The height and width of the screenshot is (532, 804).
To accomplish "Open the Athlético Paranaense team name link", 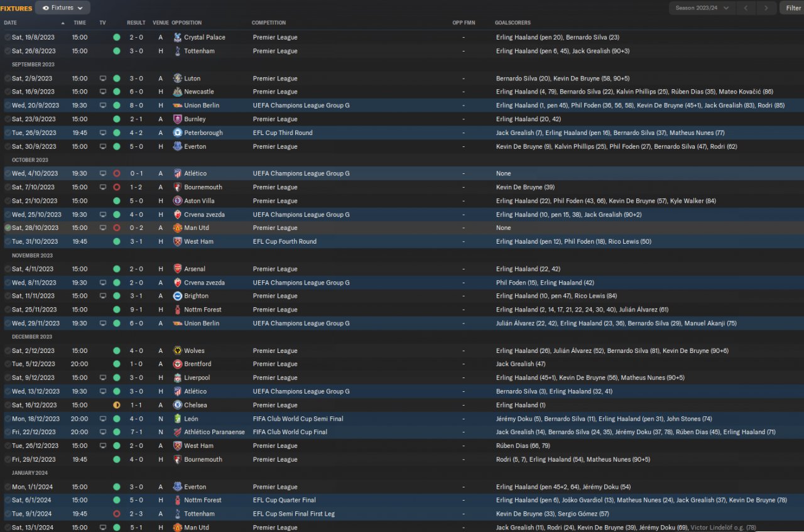I will [215, 432].
